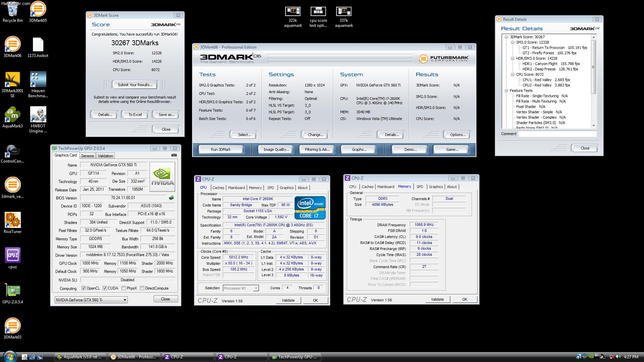The width and height of the screenshot is (644, 362).
Task: Collapse the Feature Tests tree node
Action: pos(506,90)
